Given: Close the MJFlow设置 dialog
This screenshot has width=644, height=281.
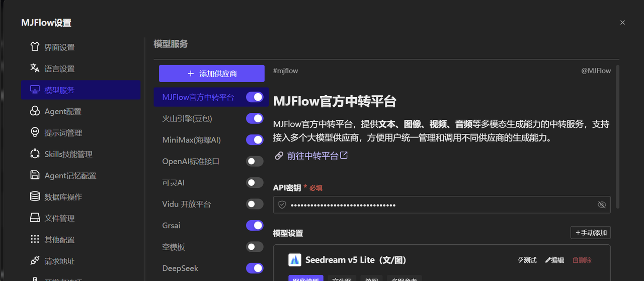Looking at the screenshot, I should pos(622,23).
